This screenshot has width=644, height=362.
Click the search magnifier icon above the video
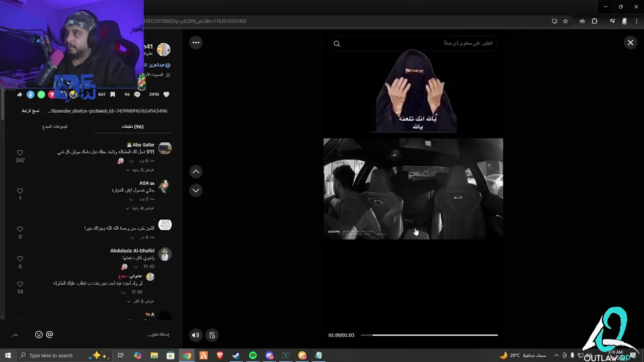click(337, 44)
